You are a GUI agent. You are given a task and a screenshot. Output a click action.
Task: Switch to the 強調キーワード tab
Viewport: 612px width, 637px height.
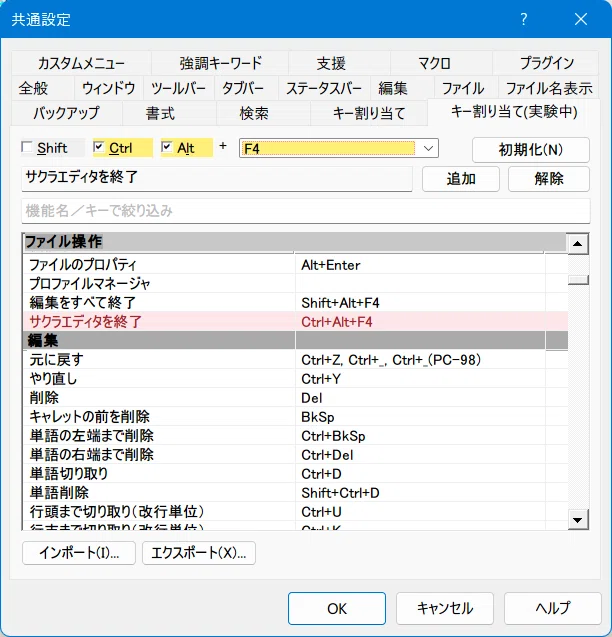[220, 63]
